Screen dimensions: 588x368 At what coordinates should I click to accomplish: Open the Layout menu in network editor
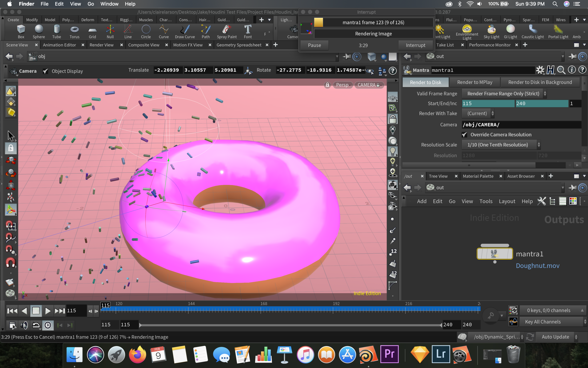507,201
